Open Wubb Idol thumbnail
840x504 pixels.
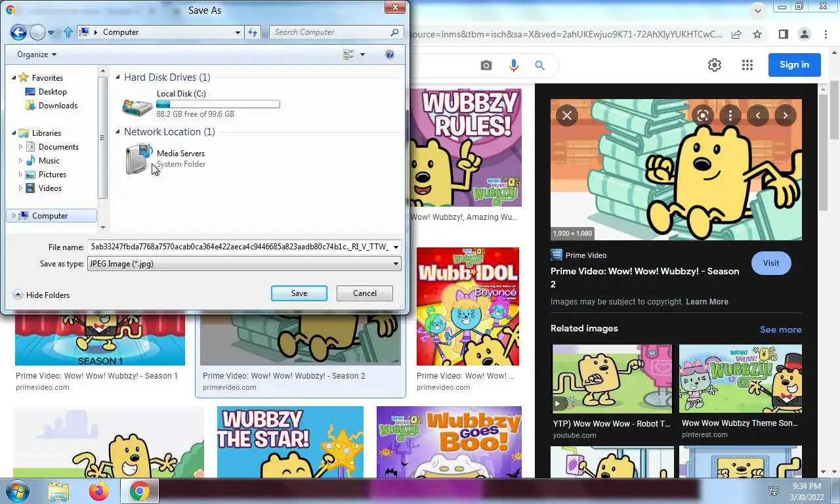468,306
